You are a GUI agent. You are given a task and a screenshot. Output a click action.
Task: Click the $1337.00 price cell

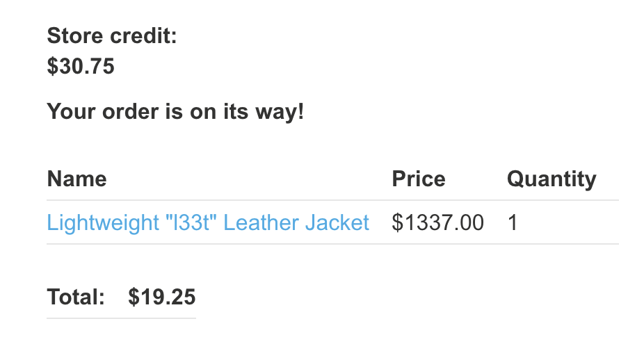coord(437,222)
